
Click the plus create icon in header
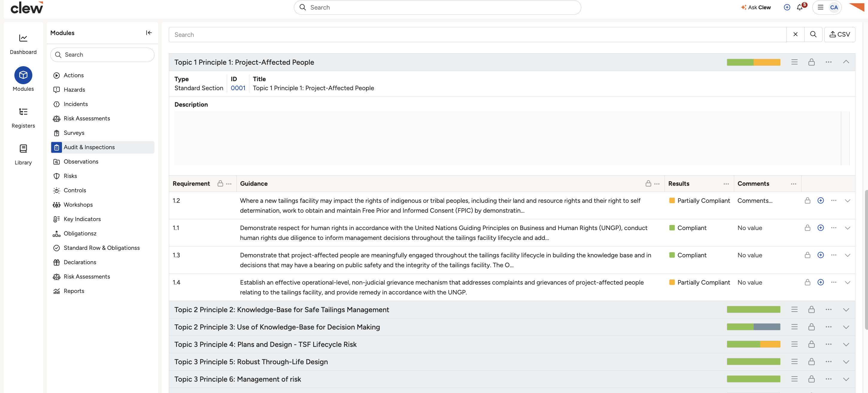pyautogui.click(x=787, y=7)
